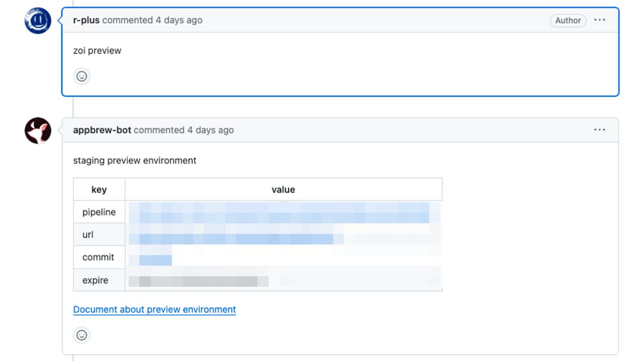This screenshot has height=361, width=644.
Task: Open options menu on appbrew-bot comment
Action: [x=600, y=130]
